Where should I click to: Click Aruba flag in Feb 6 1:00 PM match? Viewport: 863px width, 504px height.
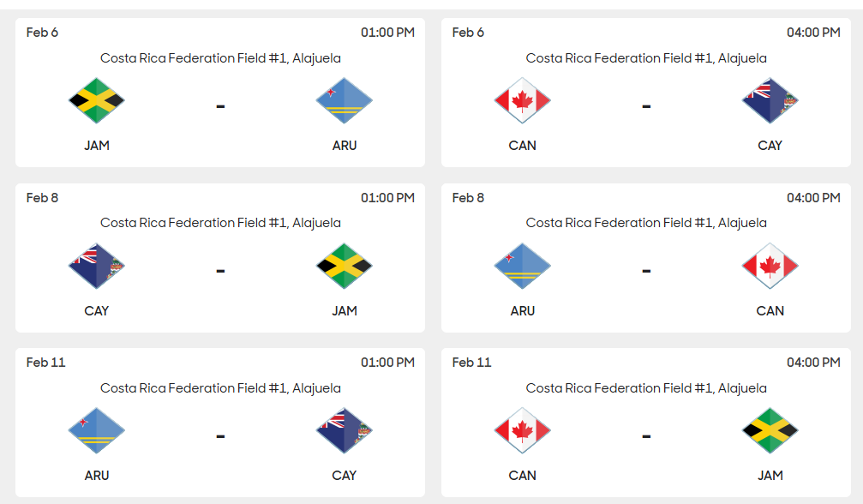coord(344,101)
